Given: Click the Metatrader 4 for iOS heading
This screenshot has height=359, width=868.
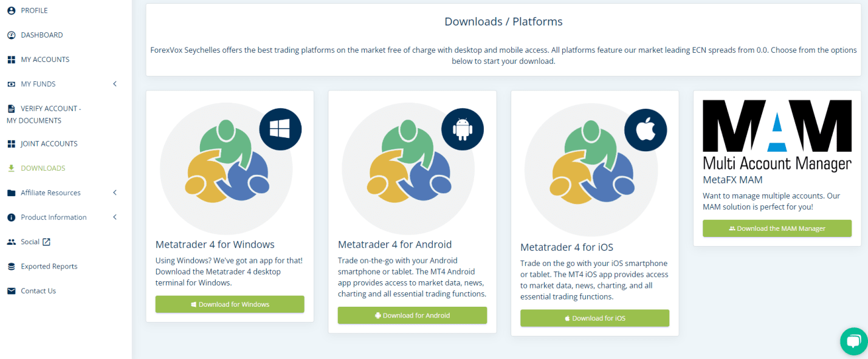Looking at the screenshot, I should pos(567,247).
